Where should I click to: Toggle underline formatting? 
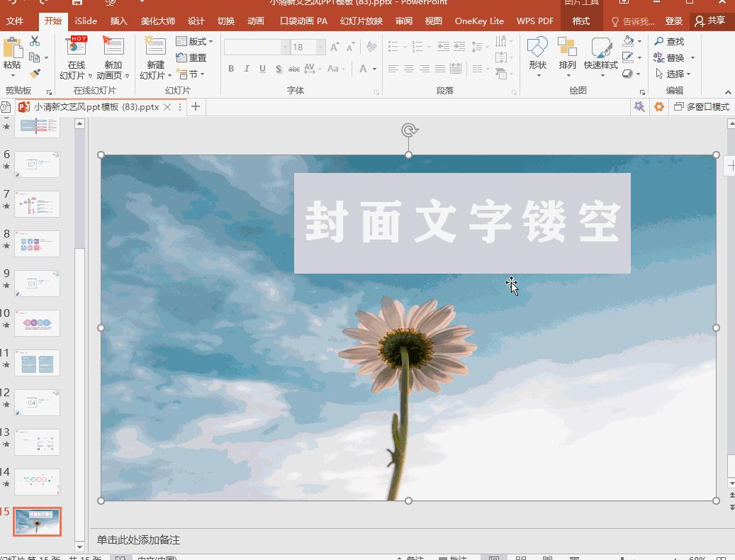click(x=262, y=69)
